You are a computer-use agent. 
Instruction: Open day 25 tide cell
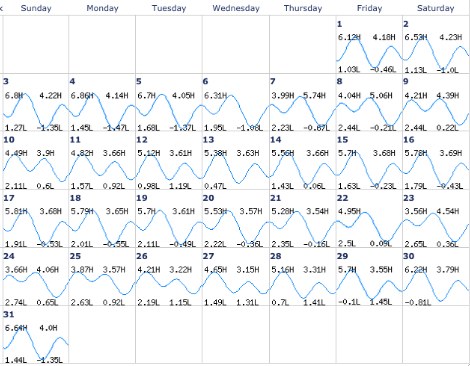tap(102, 277)
